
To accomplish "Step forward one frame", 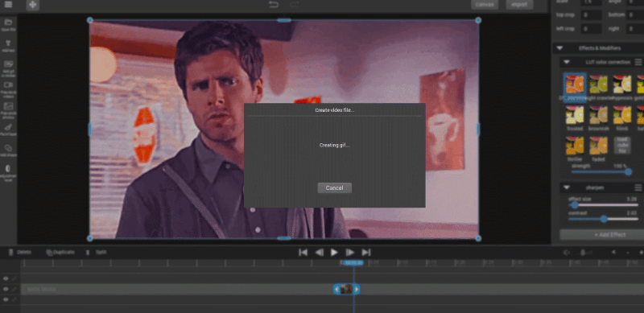I will pos(350,252).
